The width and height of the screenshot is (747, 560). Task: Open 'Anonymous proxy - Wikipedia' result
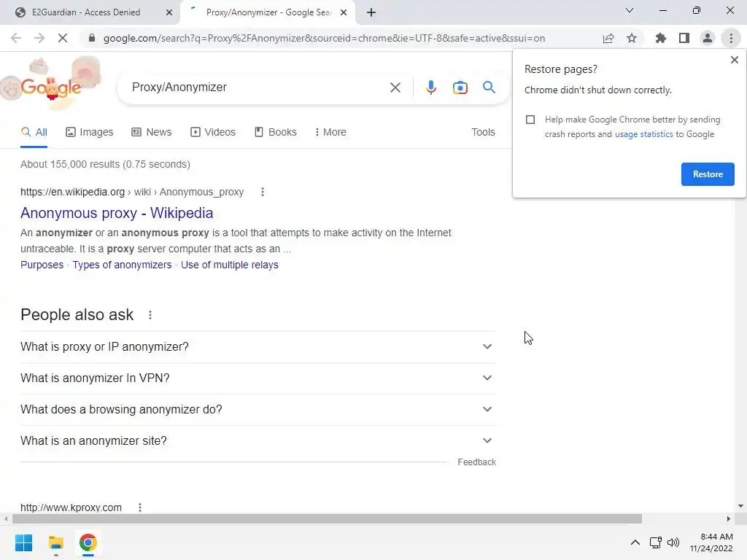[x=117, y=213]
